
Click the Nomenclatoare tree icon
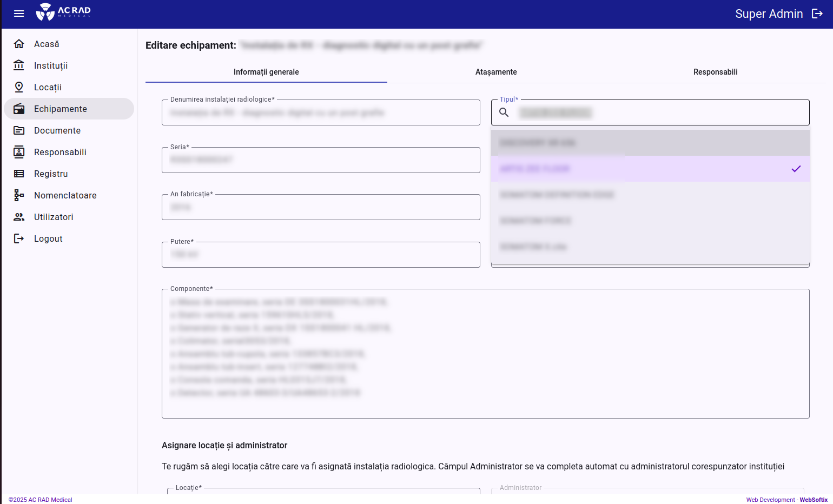[x=19, y=195]
